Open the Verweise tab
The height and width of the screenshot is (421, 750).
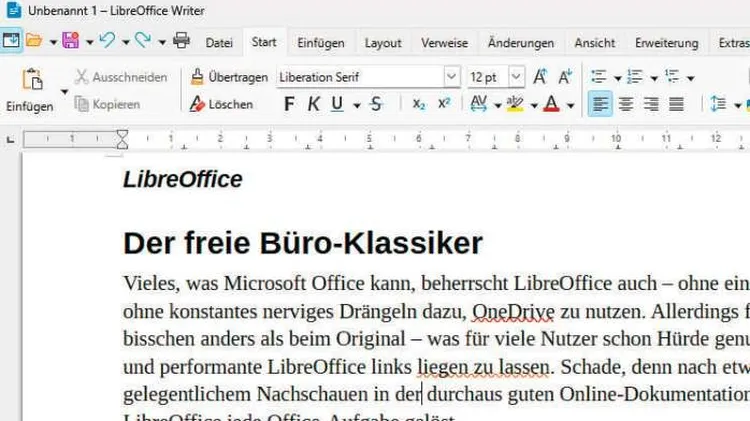(444, 43)
